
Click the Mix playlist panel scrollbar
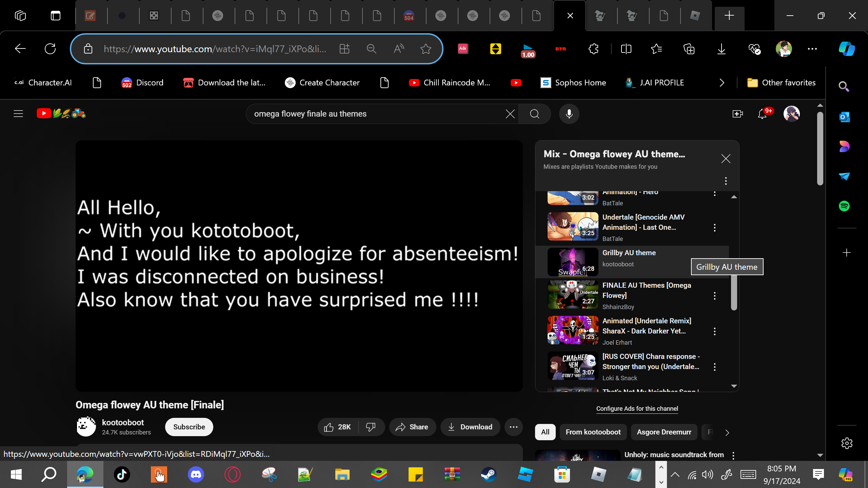coord(734,291)
